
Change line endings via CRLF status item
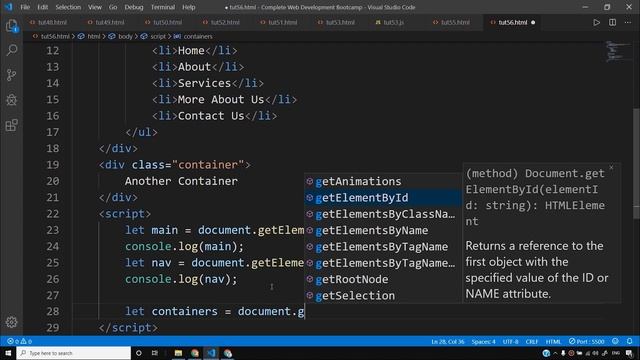531,341
